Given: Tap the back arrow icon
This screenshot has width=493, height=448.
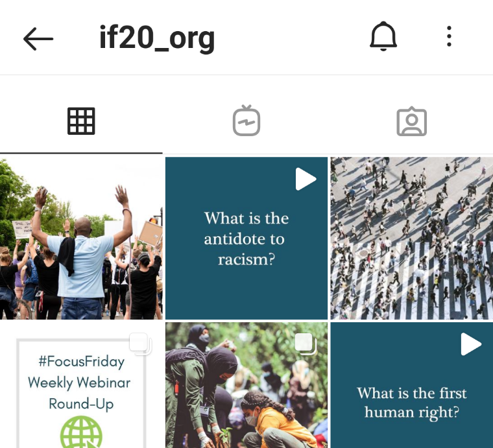Looking at the screenshot, I should tap(38, 39).
